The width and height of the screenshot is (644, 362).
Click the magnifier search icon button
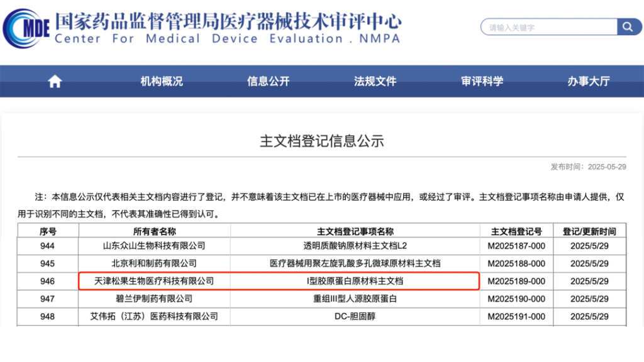coord(629,27)
